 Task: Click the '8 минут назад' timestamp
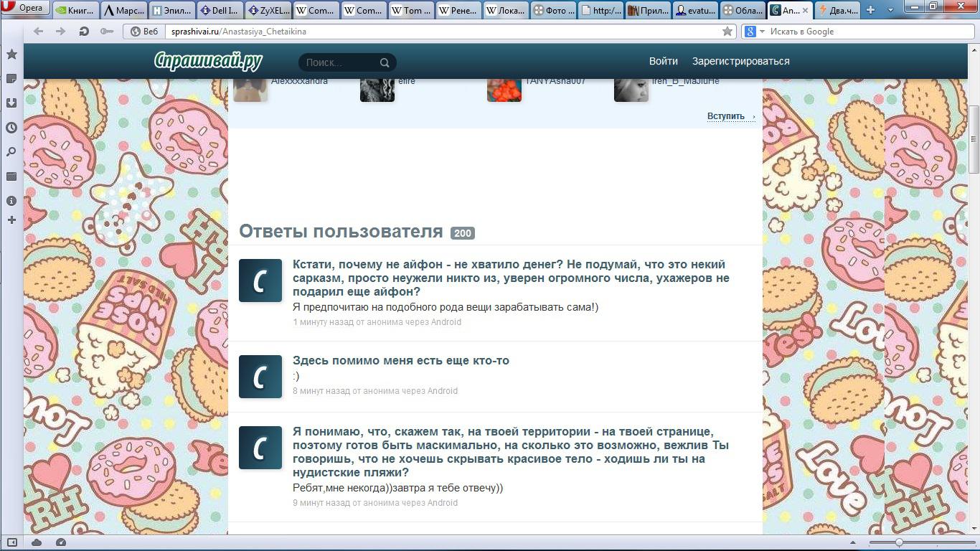[x=321, y=391]
